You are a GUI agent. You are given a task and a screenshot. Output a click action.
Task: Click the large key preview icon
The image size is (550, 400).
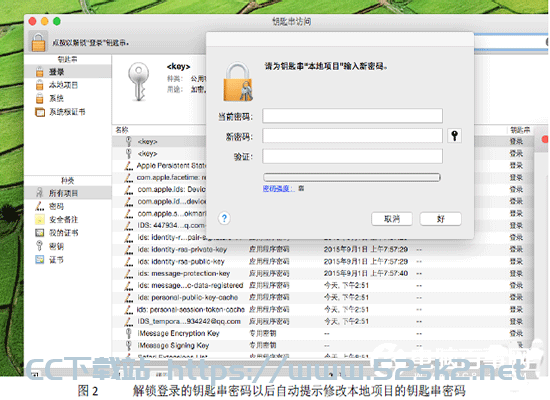139,81
